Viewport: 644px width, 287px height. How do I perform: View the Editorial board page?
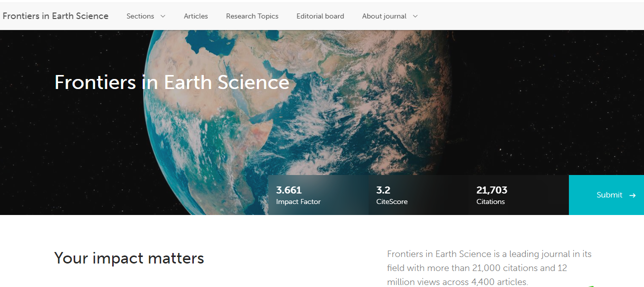click(320, 16)
